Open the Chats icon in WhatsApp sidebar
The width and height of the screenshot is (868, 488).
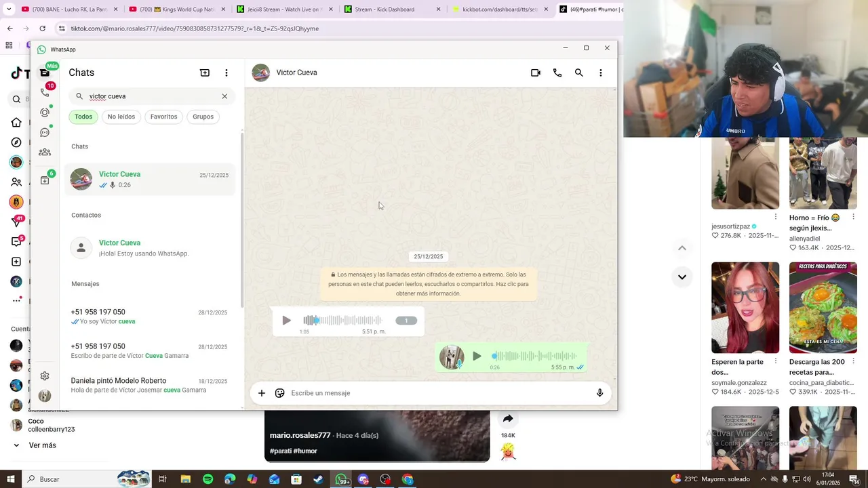pyautogui.click(x=45, y=73)
